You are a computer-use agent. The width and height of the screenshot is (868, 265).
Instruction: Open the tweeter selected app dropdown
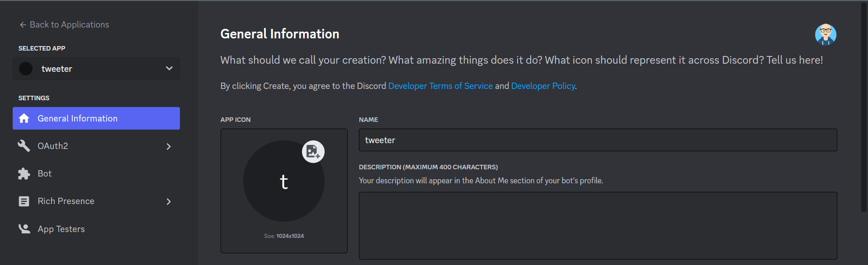point(169,69)
